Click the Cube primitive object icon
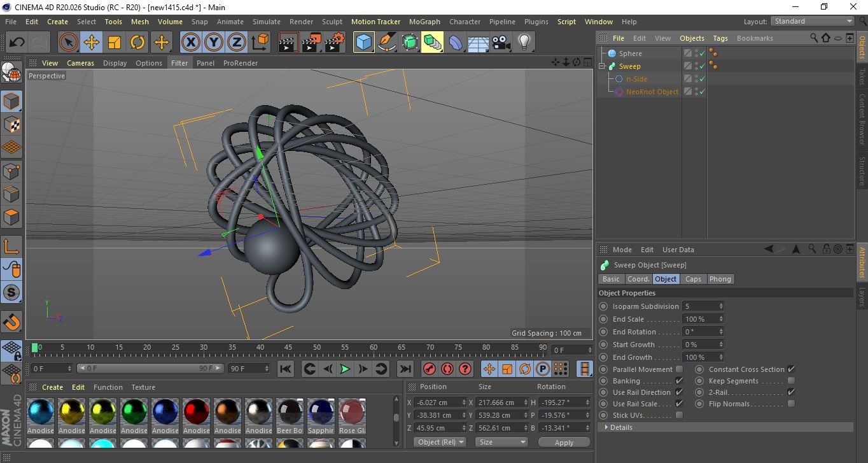This screenshot has height=463, width=868. [x=363, y=43]
